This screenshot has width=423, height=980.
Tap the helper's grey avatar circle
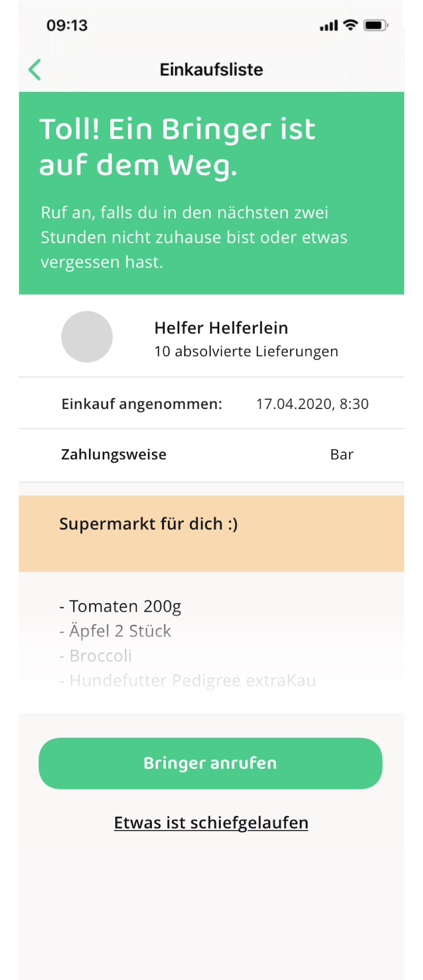pyautogui.click(x=87, y=336)
